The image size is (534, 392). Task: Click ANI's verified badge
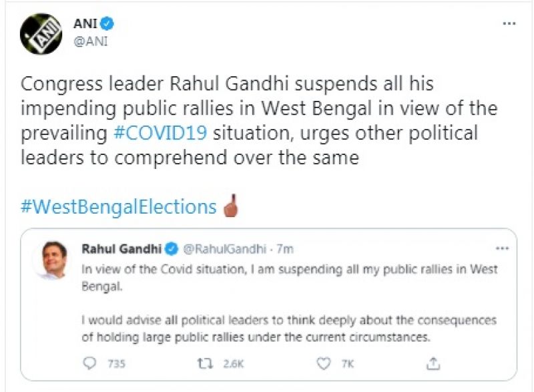(105, 21)
